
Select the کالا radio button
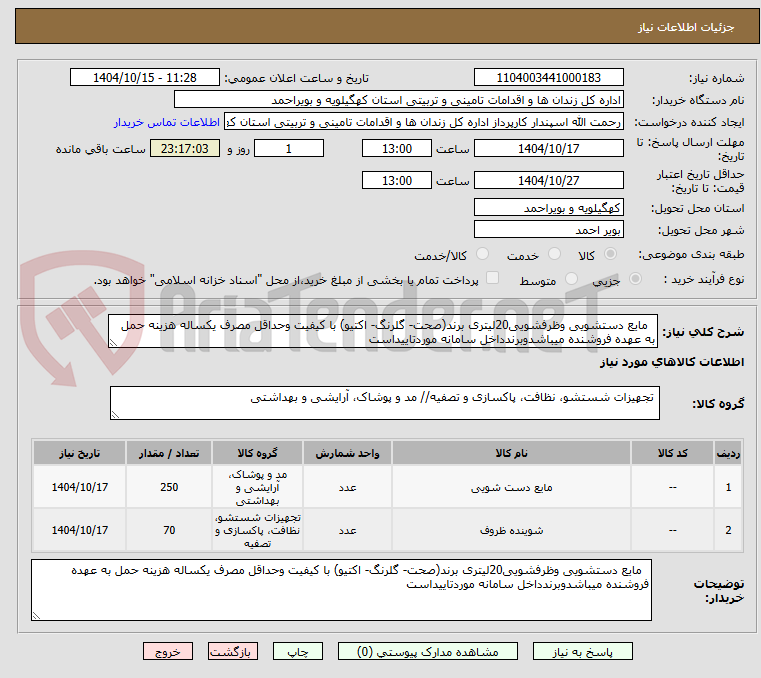(611, 254)
